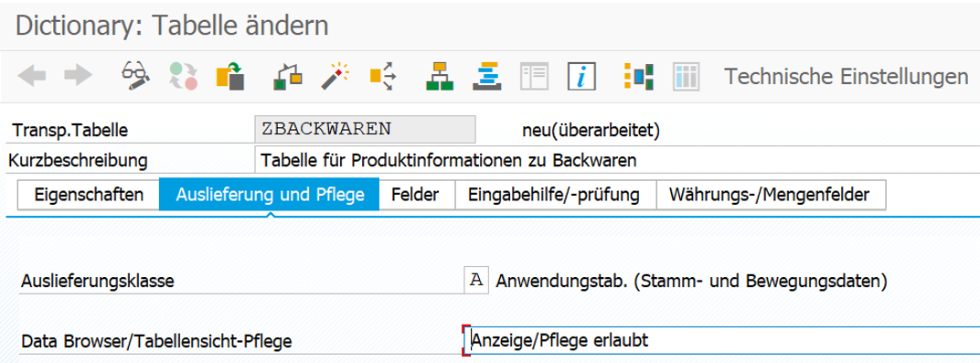Click the Transp.Tabelle label

click(70, 131)
